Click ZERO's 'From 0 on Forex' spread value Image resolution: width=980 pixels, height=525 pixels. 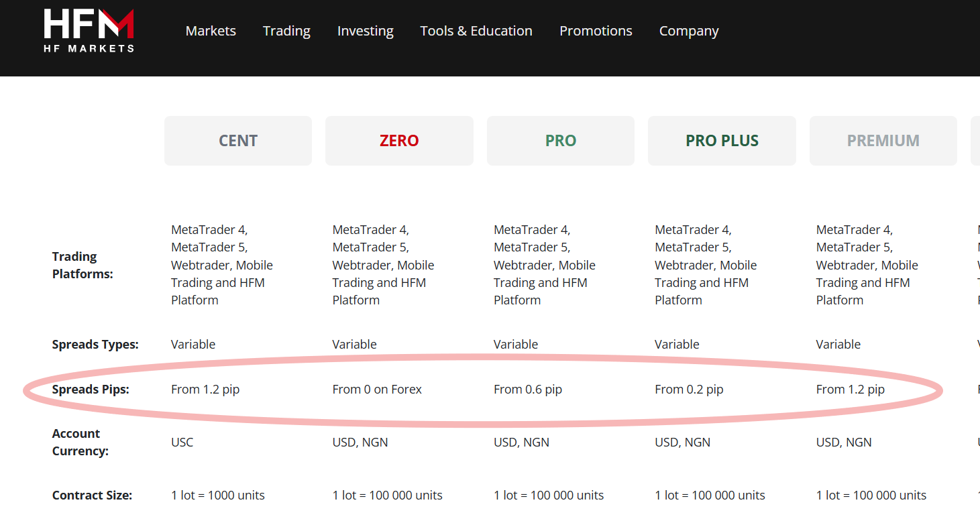pos(377,390)
